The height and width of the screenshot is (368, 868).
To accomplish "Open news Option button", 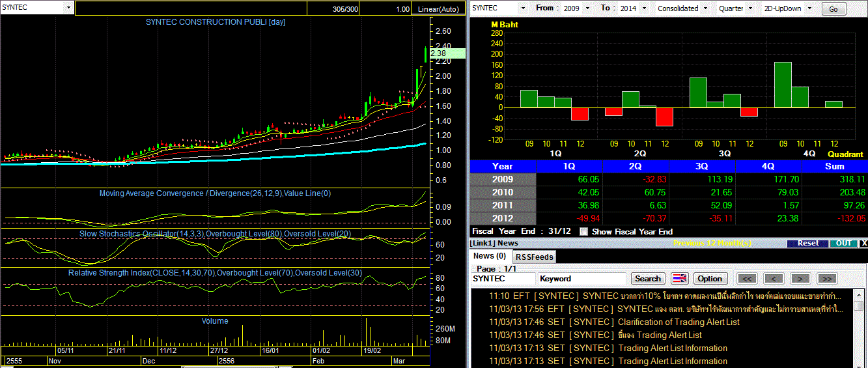I will pos(710,279).
